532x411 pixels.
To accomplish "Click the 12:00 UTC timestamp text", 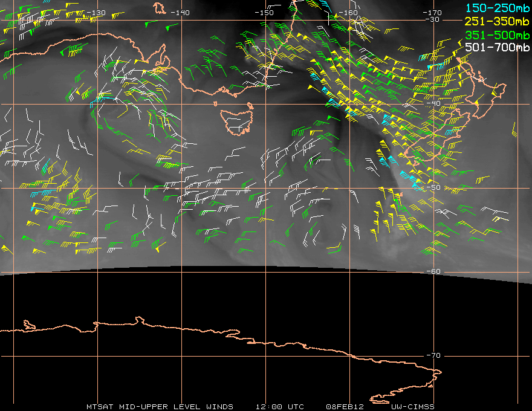I will [279, 406].
